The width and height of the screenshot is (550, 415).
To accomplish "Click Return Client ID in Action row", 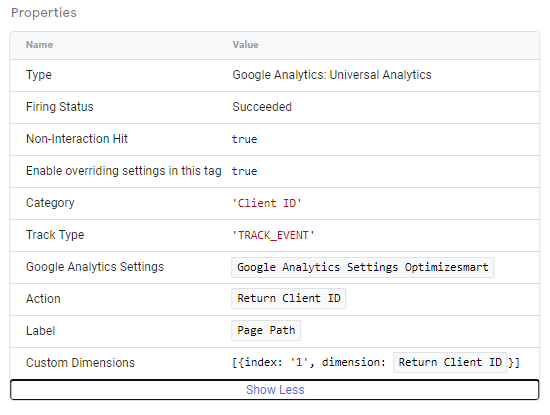I will (x=288, y=299).
